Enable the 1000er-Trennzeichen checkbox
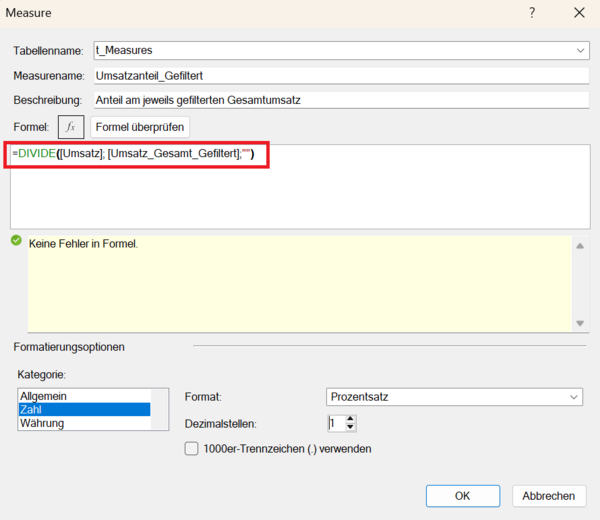 (192, 449)
